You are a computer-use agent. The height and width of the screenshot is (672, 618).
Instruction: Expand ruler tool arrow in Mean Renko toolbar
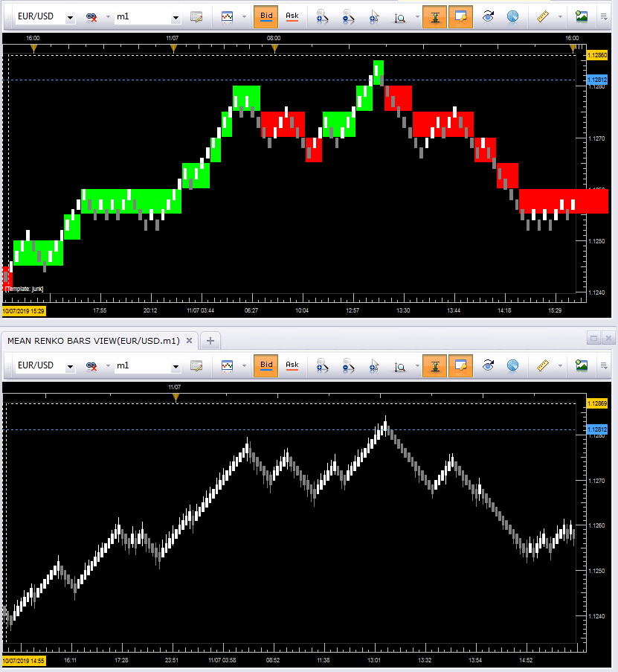pyautogui.click(x=560, y=366)
